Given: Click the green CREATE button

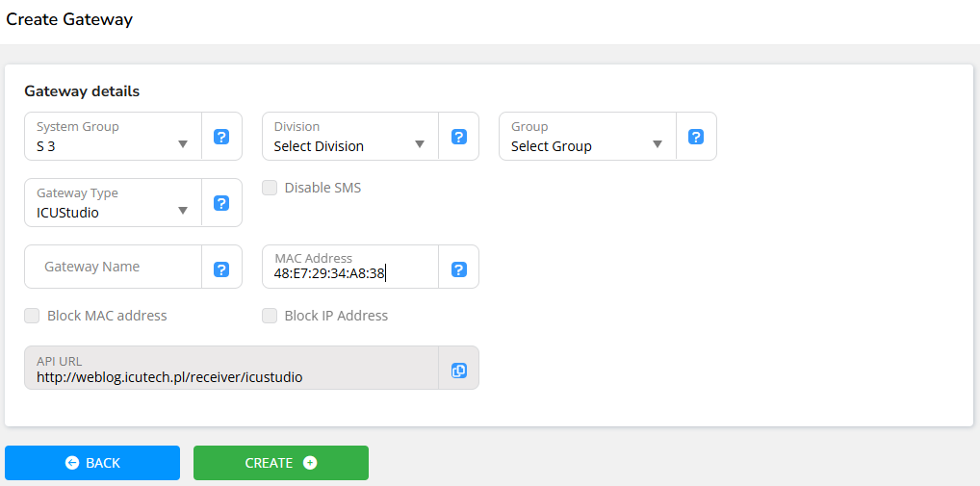Looking at the screenshot, I should 280,463.
